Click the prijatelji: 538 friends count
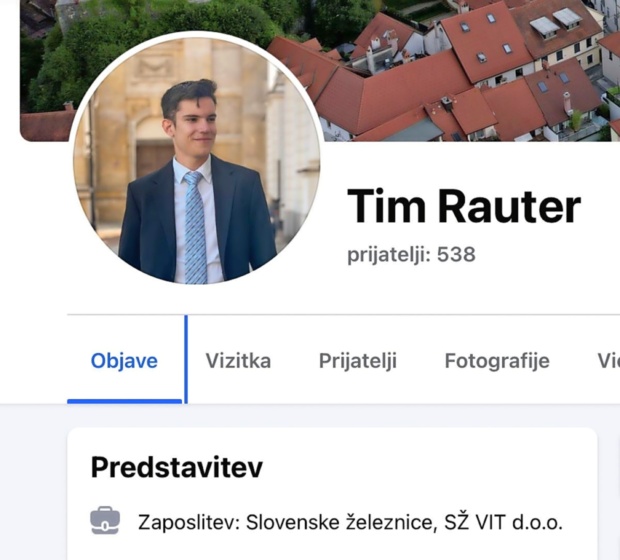Image resolution: width=620 pixels, height=560 pixels. click(411, 254)
